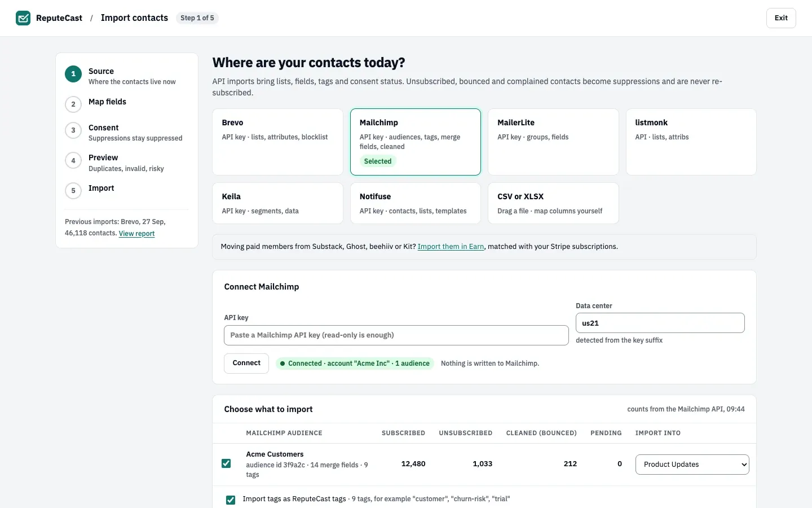
Task: Click the ReputeCast logo icon
Action: point(23,18)
